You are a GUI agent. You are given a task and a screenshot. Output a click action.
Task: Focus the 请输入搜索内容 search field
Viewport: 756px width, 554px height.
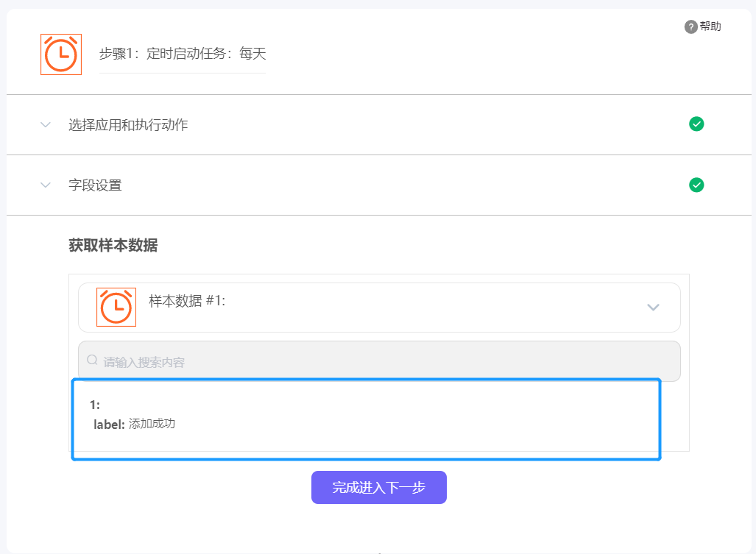[x=383, y=361]
